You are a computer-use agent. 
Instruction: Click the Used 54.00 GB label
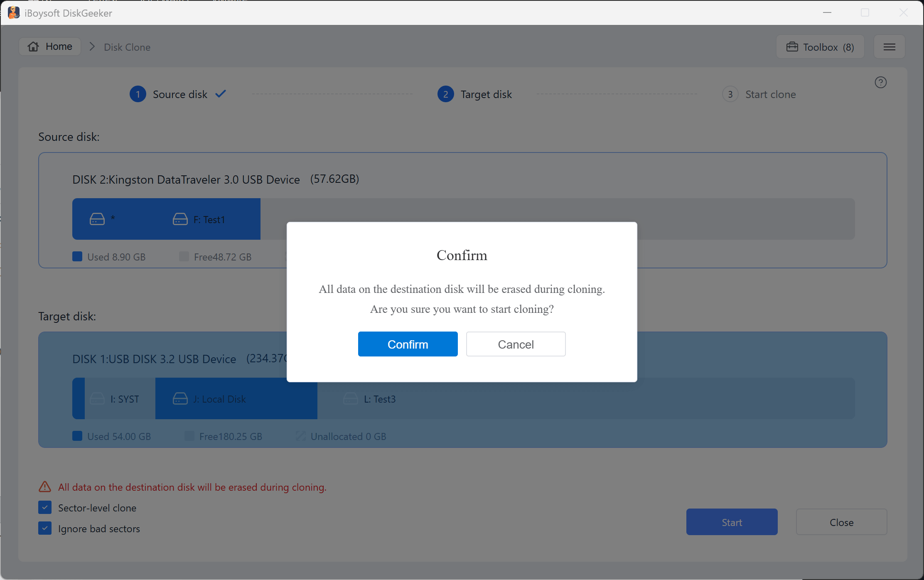(119, 436)
